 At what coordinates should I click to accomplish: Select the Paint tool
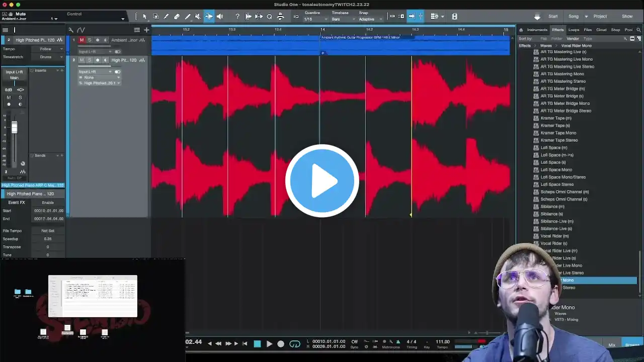pos(187,17)
